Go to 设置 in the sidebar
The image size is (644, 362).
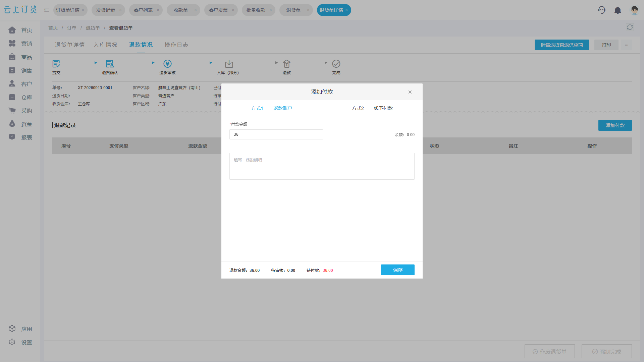pyautogui.click(x=20, y=342)
